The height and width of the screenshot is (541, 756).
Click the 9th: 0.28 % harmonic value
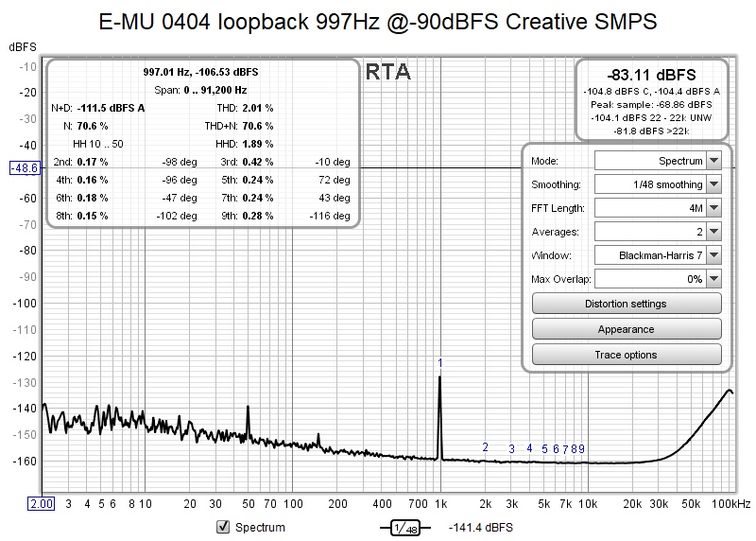tap(247, 216)
